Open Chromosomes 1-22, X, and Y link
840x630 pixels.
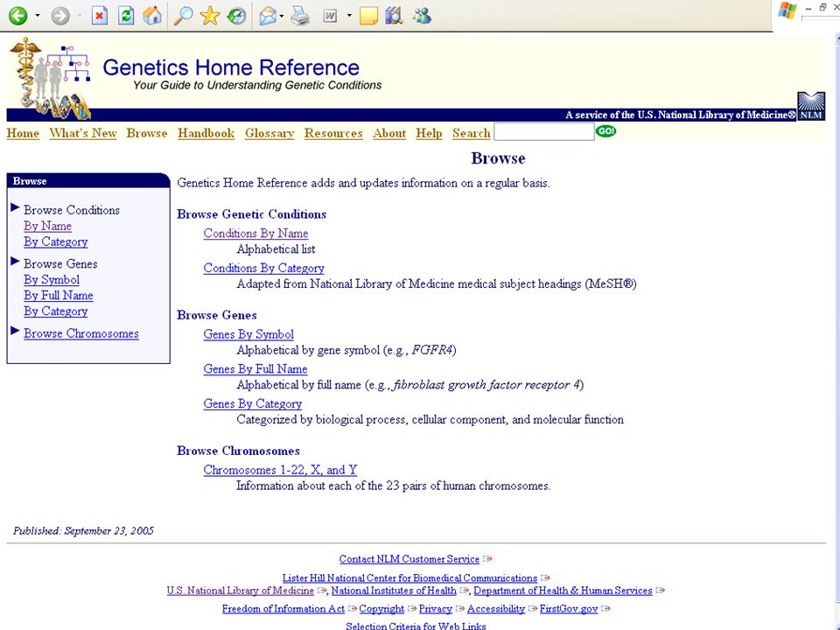click(x=280, y=470)
